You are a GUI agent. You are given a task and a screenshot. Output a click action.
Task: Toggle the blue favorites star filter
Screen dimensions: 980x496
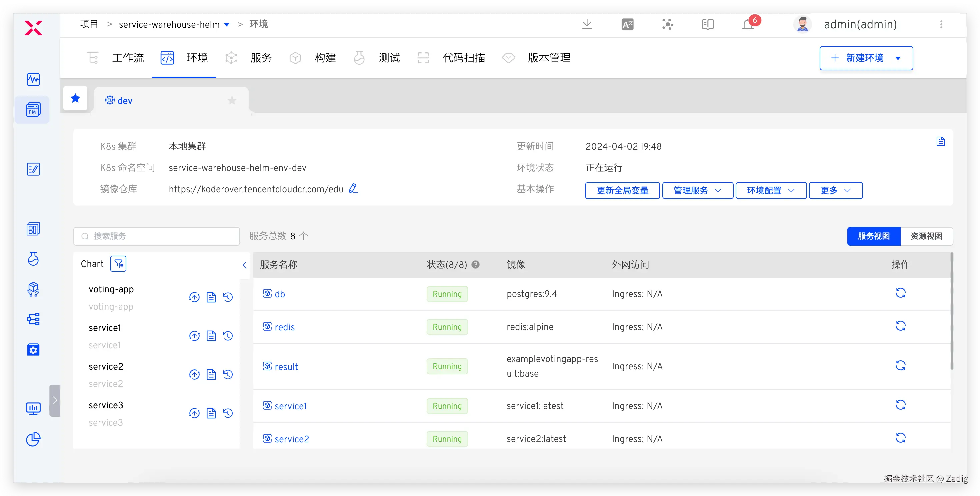coord(75,99)
